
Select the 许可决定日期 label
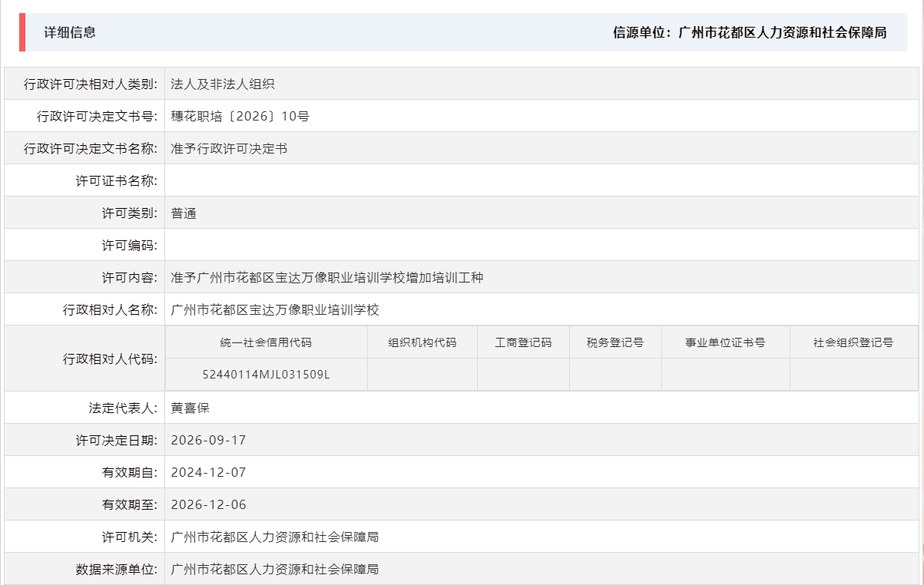coord(116,441)
